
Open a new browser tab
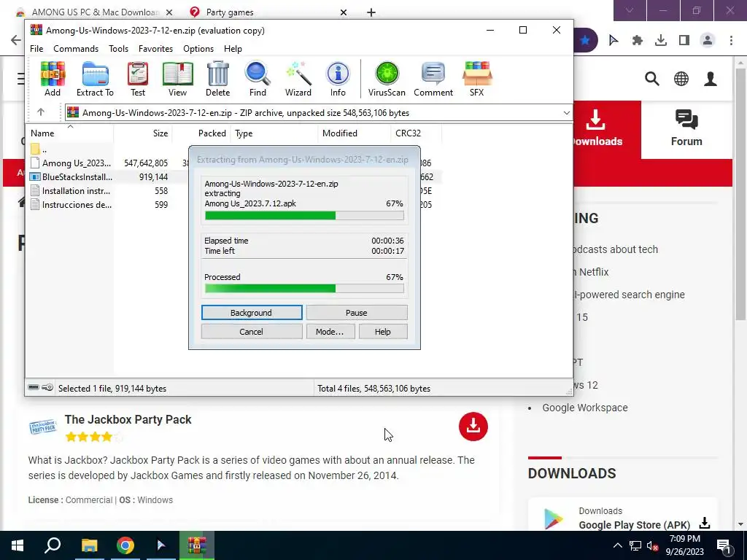[371, 12]
